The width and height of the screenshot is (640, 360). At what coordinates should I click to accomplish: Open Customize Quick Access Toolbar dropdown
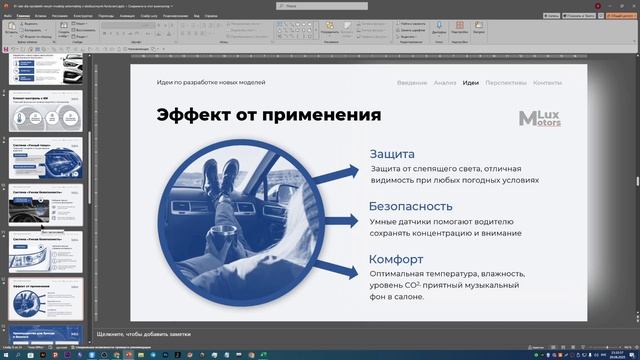click(x=163, y=49)
